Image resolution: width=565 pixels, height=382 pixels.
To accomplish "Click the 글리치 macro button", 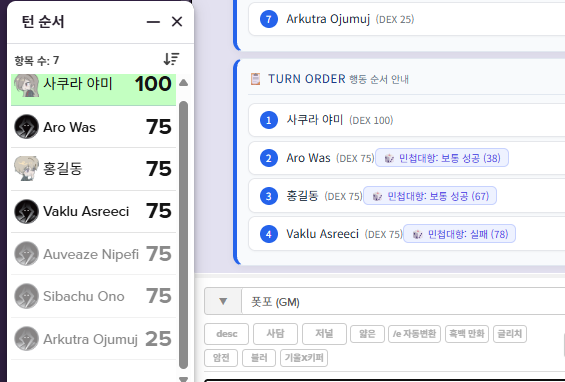I will tap(510, 334).
